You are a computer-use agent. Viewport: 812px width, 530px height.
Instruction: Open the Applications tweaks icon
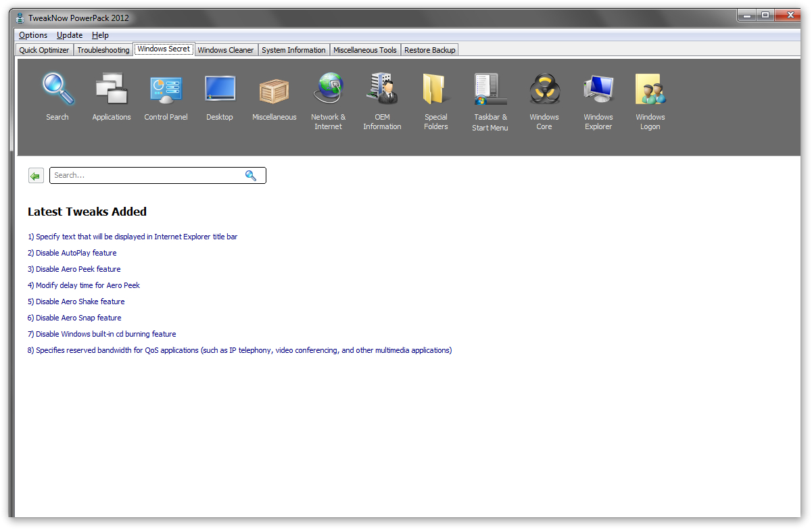point(112,89)
